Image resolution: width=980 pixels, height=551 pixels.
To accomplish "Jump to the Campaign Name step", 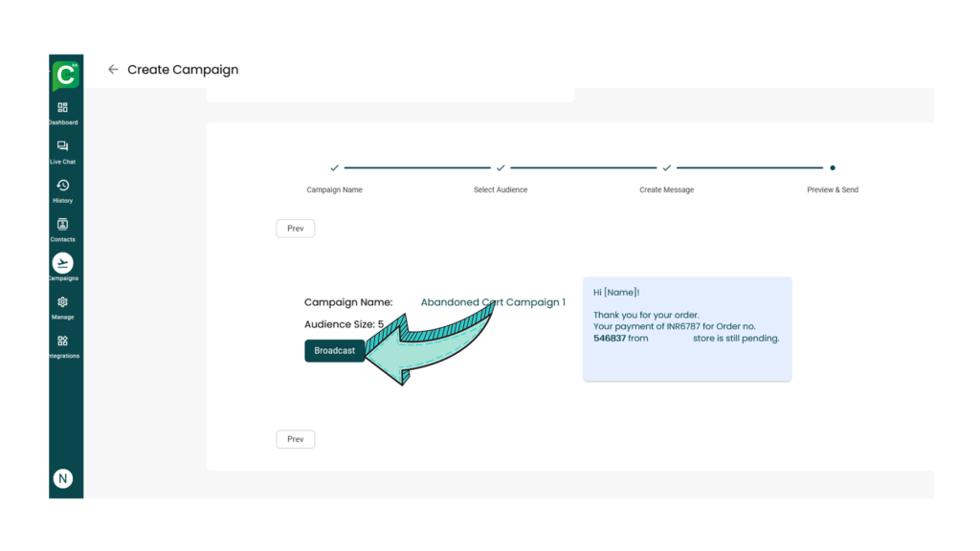I will coord(334,168).
